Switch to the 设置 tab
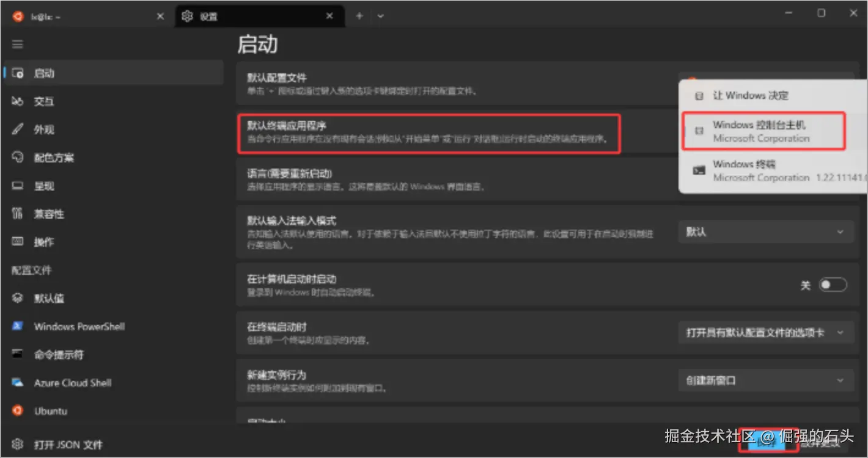 pyautogui.click(x=259, y=16)
